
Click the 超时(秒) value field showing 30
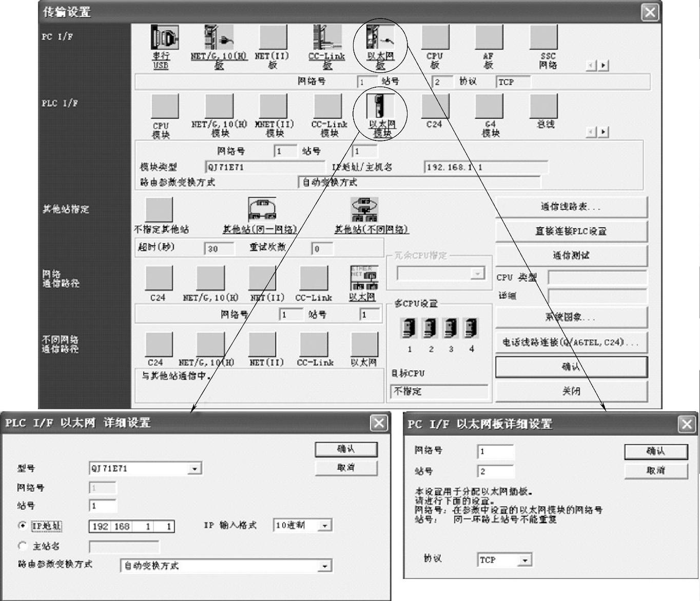point(219,249)
